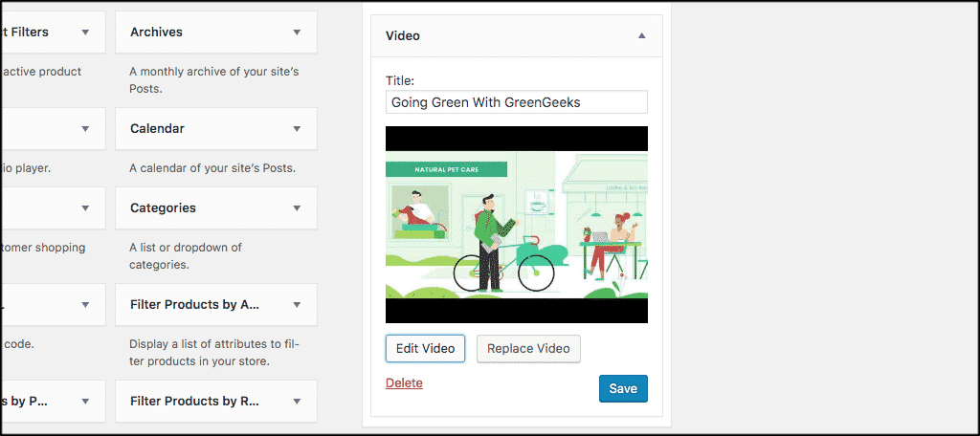Expand the Categories widget dropdown

[x=297, y=208]
